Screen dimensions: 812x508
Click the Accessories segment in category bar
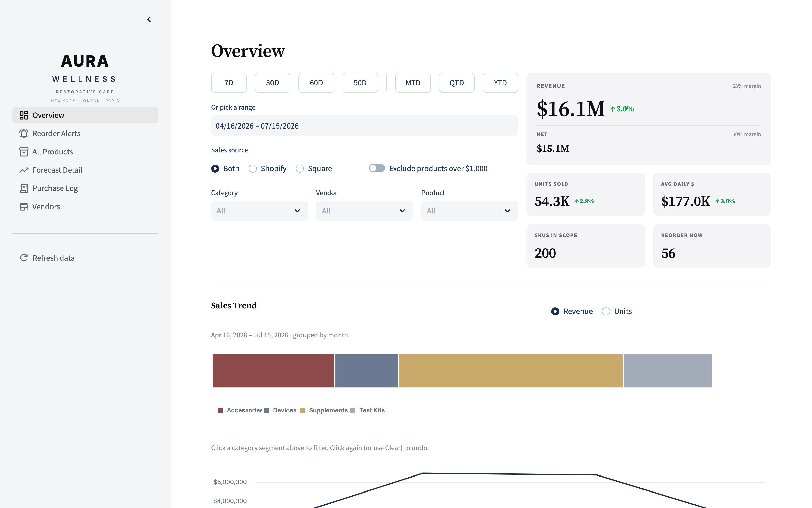pyautogui.click(x=274, y=371)
